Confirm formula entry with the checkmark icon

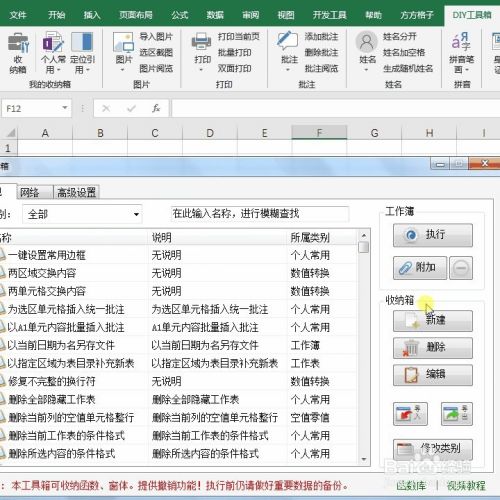coord(131,108)
